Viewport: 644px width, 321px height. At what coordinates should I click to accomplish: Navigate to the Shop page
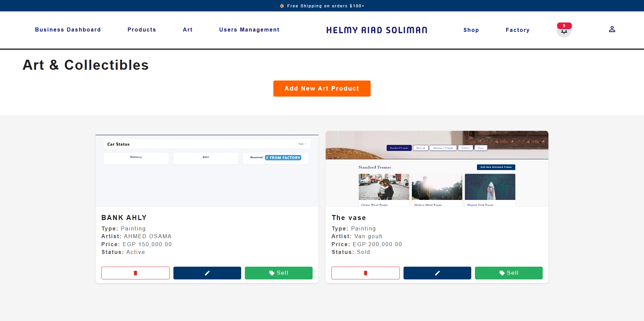point(471,30)
